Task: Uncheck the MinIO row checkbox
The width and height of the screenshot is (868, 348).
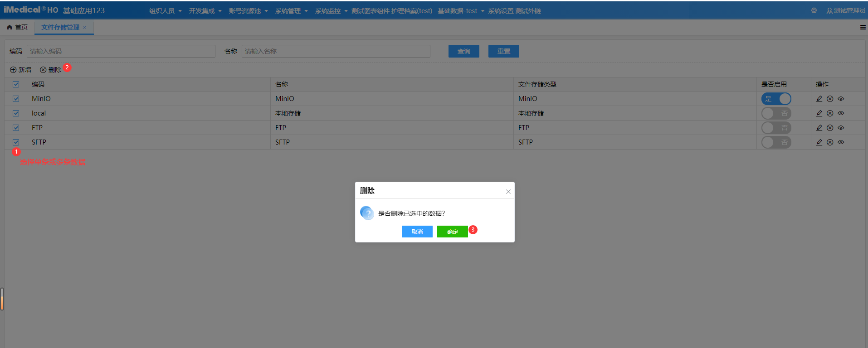Action: (x=16, y=99)
